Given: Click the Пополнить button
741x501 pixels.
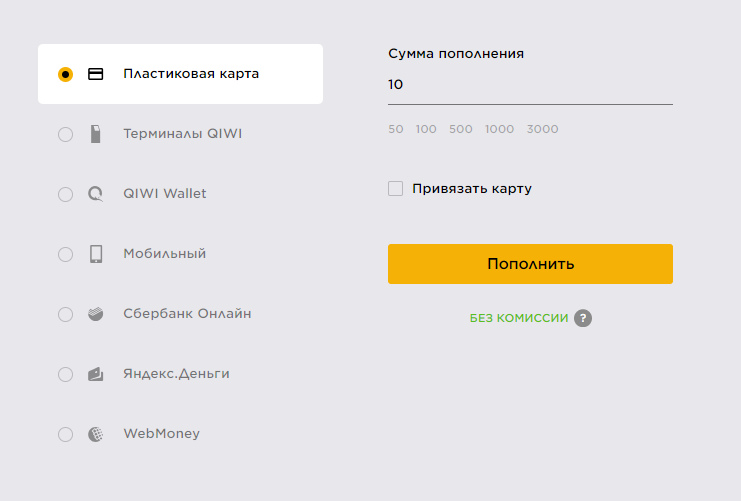Looking at the screenshot, I should coord(530,264).
